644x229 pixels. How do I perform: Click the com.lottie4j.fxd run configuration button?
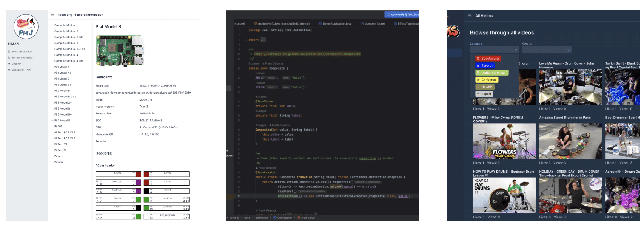[x=402, y=14]
